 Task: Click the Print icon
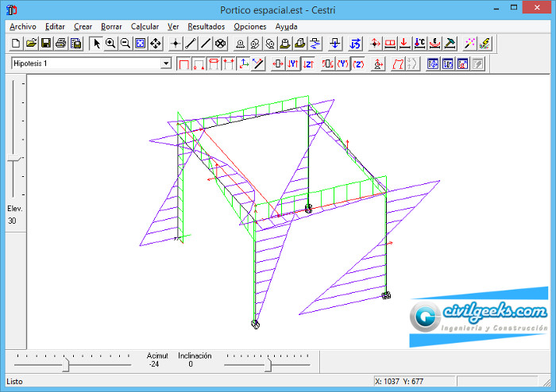click(60, 43)
